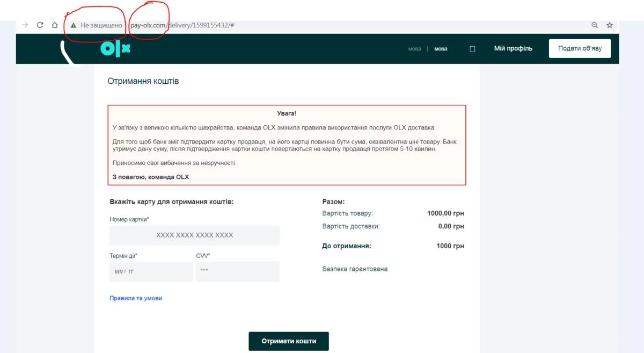Viewport: 644px width, 353px height.
Task: Focus the card number input field
Action: pos(194,235)
